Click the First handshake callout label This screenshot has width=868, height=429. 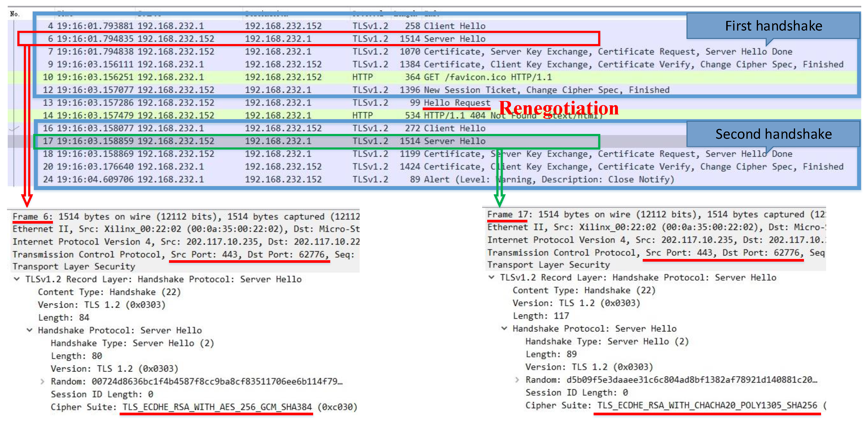click(x=773, y=26)
